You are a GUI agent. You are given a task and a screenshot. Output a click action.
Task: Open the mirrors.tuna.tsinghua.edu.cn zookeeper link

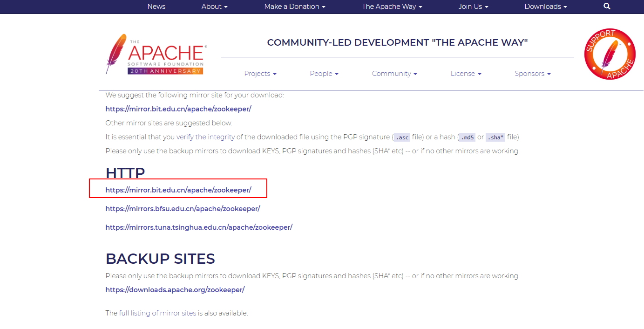[x=199, y=227]
